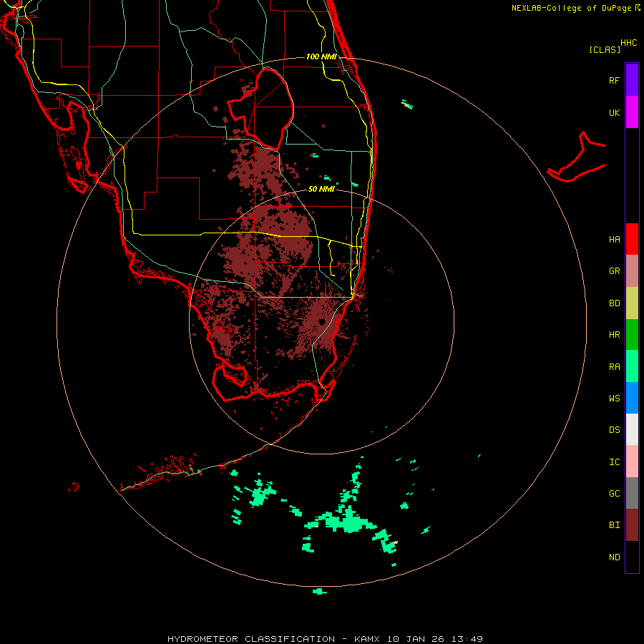Click the HA legend label
644x644 pixels.
[x=614, y=240]
